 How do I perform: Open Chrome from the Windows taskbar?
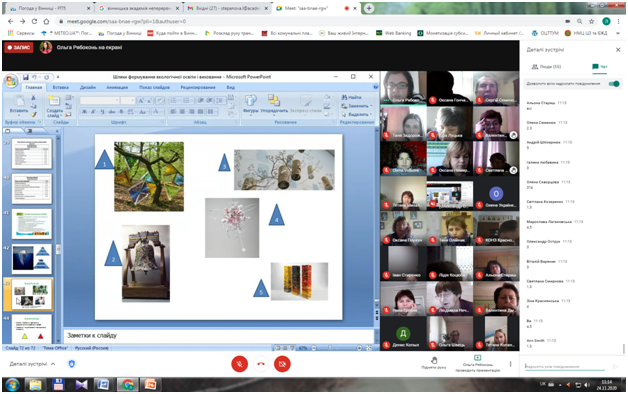click(x=127, y=385)
